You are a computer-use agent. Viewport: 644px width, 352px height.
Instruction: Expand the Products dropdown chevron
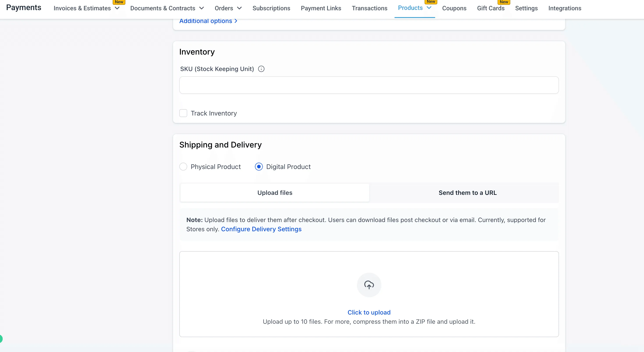(x=429, y=8)
